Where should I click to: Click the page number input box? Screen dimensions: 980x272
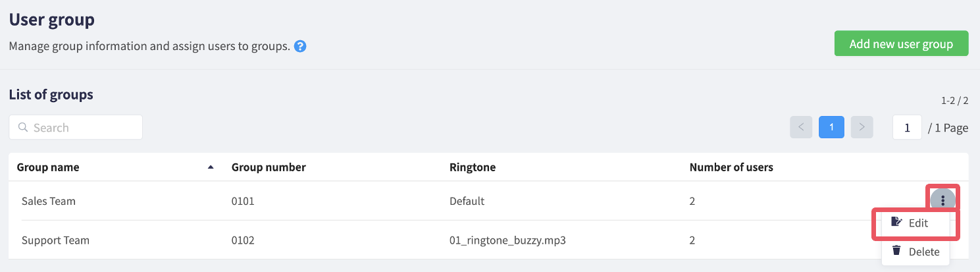coord(907,127)
